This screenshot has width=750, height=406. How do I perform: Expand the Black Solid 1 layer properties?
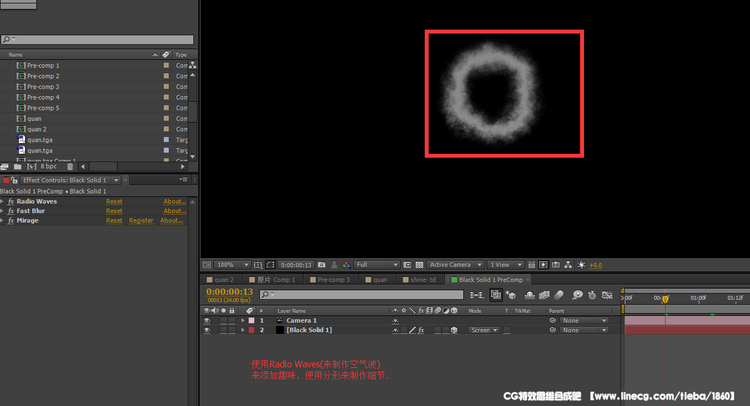click(x=243, y=330)
